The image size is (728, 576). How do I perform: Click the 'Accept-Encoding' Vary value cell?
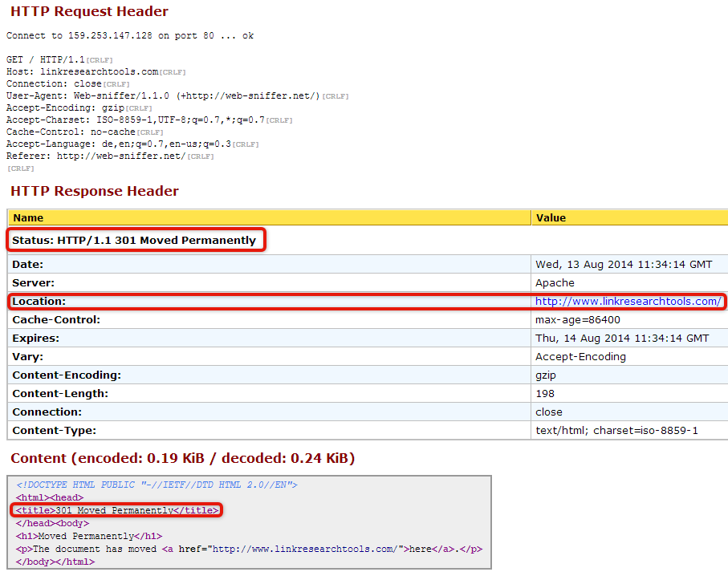coord(630,356)
